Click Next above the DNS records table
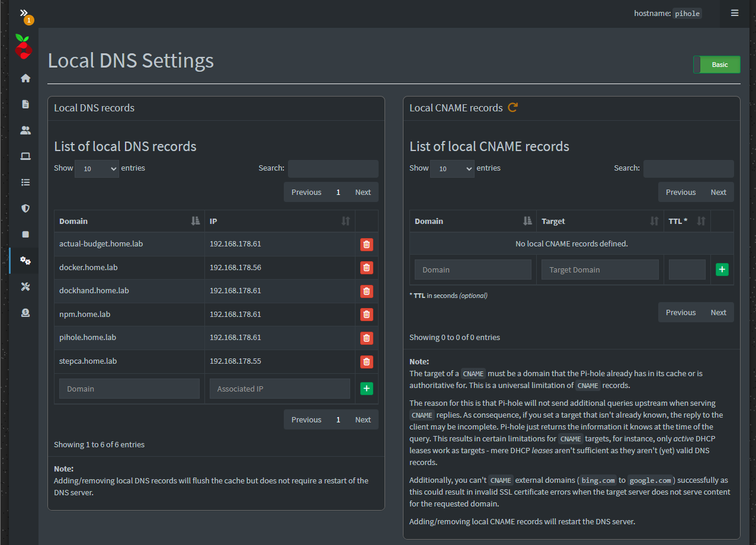The image size is (756, 545). [363, 193]
